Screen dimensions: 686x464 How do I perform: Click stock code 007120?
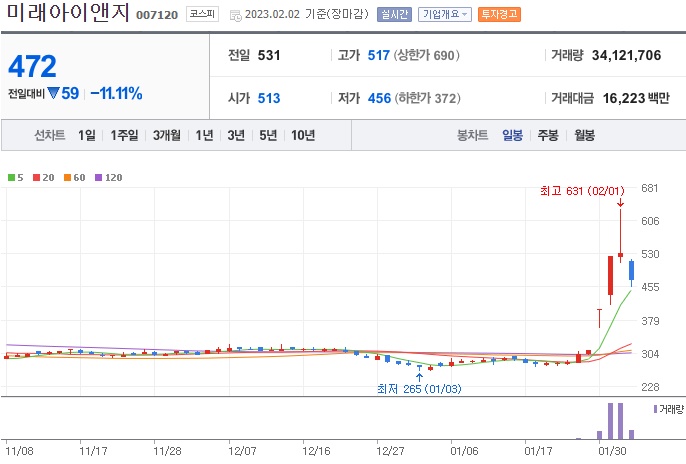[x=157, y=15]
